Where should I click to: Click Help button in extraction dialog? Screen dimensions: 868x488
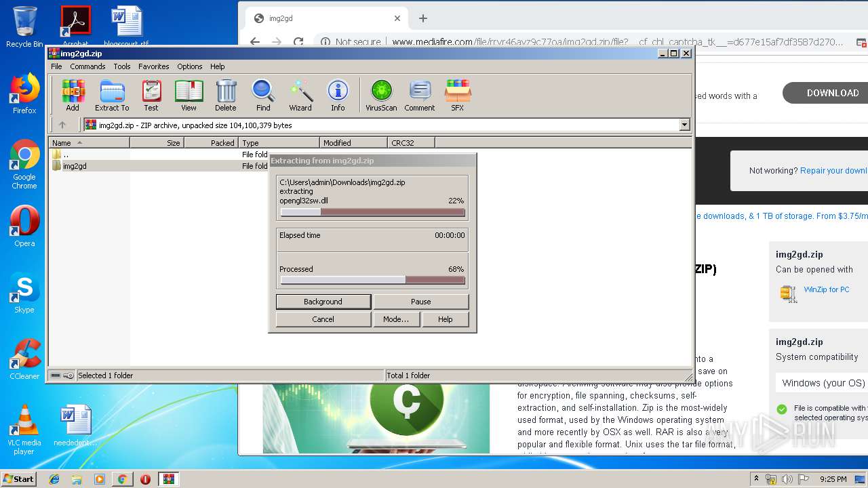[x=446, y=319]
